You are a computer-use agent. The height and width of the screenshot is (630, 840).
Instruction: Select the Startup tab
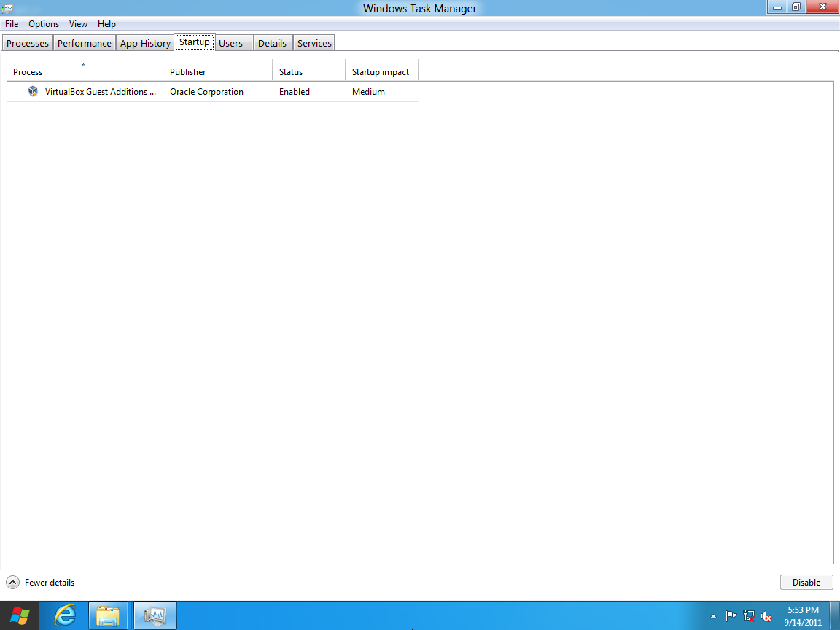pyautogui.click(x=195, y=42)
